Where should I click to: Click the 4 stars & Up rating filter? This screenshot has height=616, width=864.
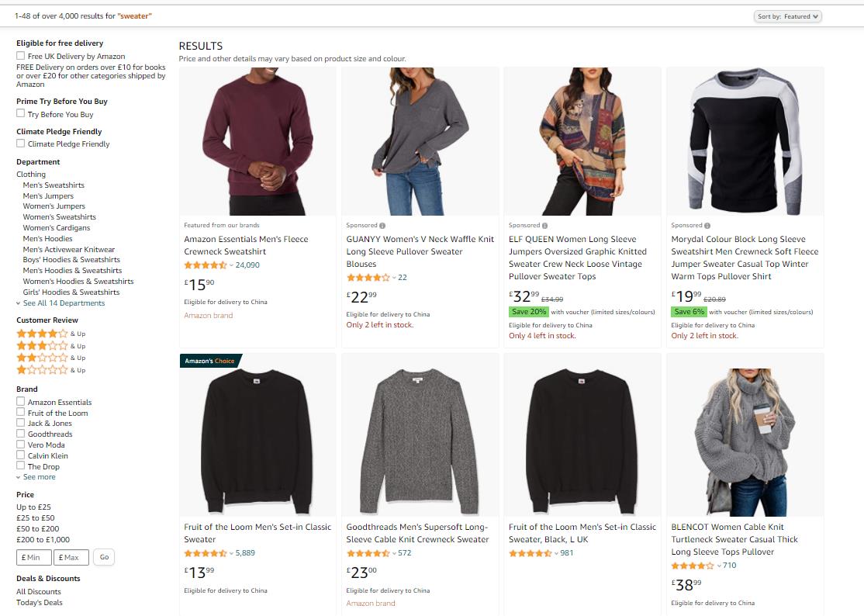click(43, 334)
